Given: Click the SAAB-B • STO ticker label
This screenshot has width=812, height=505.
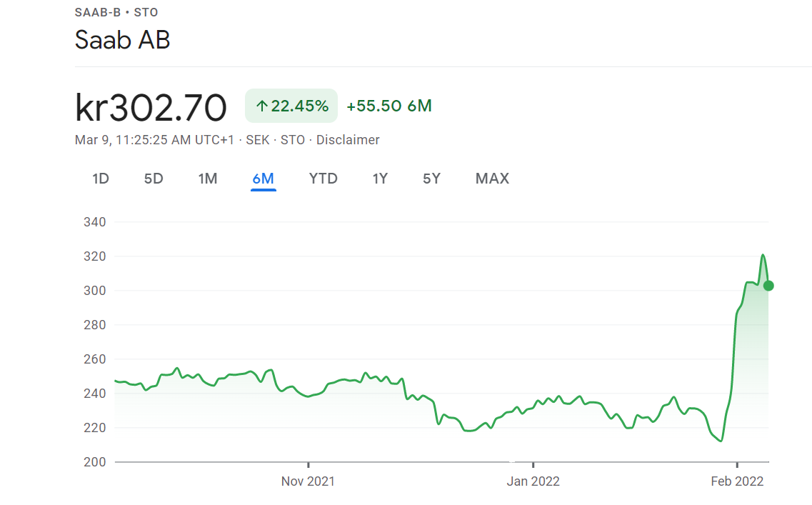Looking at the screenshot, I should pos(116,12).
